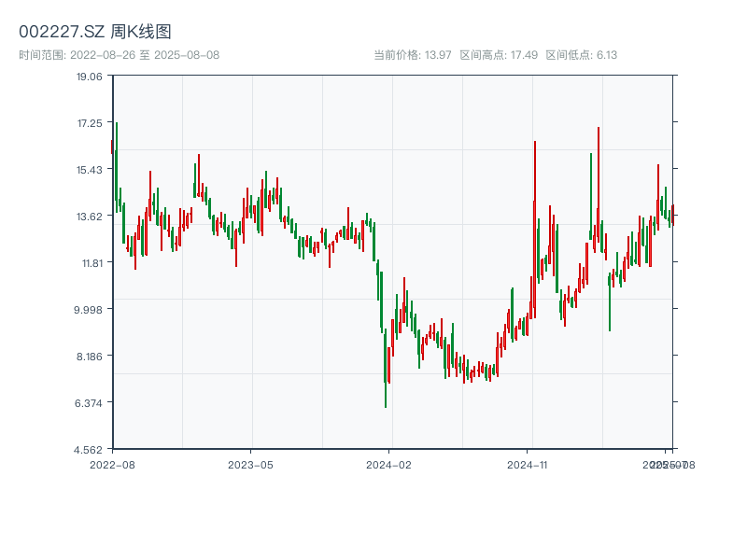Screen dimensions: 747x560
Task: Click the tall red candle with the highest peak in 2025
Action: coord(599,185)
